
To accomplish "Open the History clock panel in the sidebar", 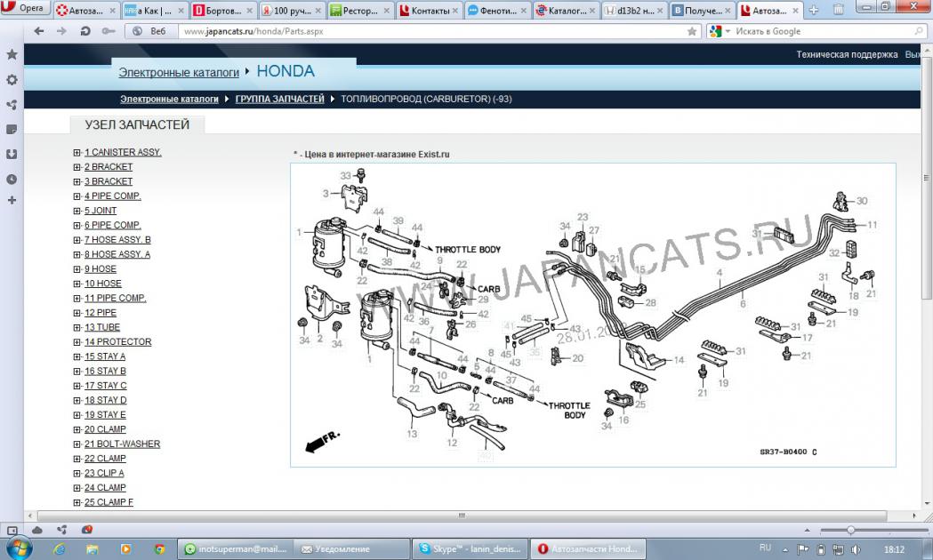I will click(x=12, y=179).
